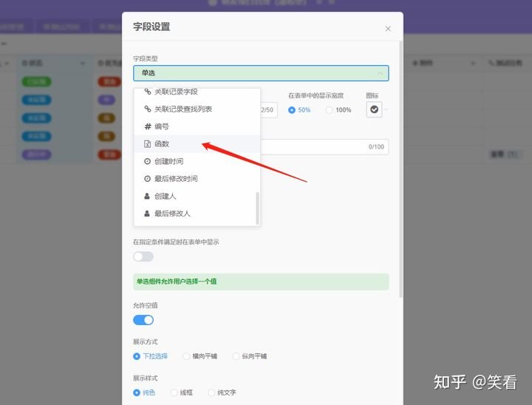
Task: Pick 最后修改人 field type option
Action: 197,214
